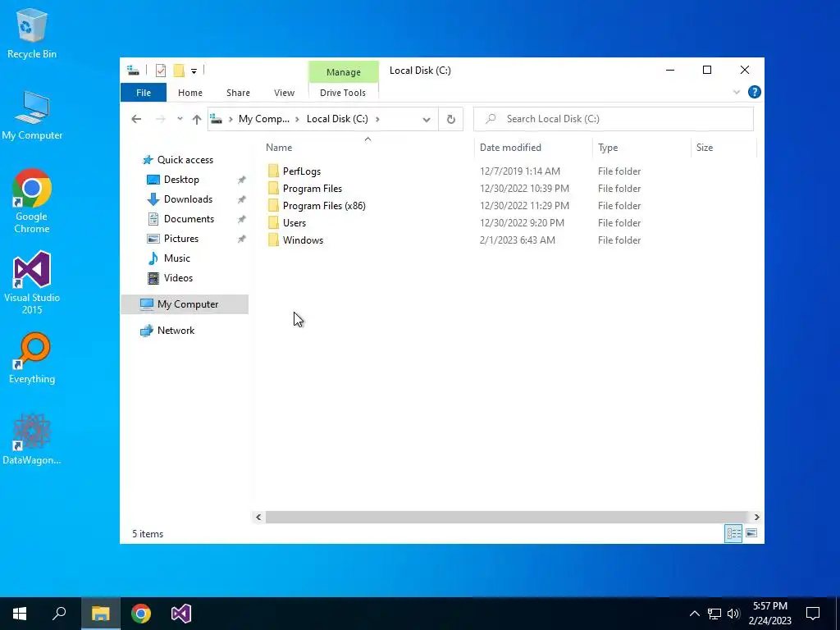
Task: Open My Computer desktop icon
Action: click(x=32, y=115)
